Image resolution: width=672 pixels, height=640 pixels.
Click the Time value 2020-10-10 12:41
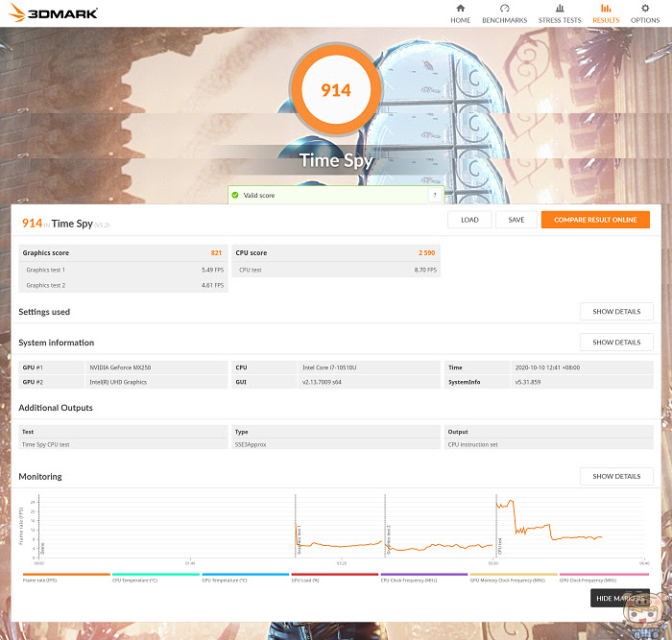547,367
